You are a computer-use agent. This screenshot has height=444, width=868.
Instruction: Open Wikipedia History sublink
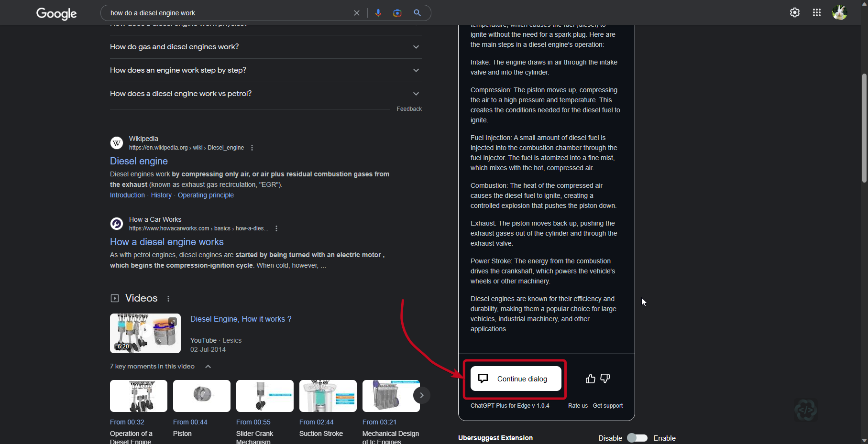(161, 195)
